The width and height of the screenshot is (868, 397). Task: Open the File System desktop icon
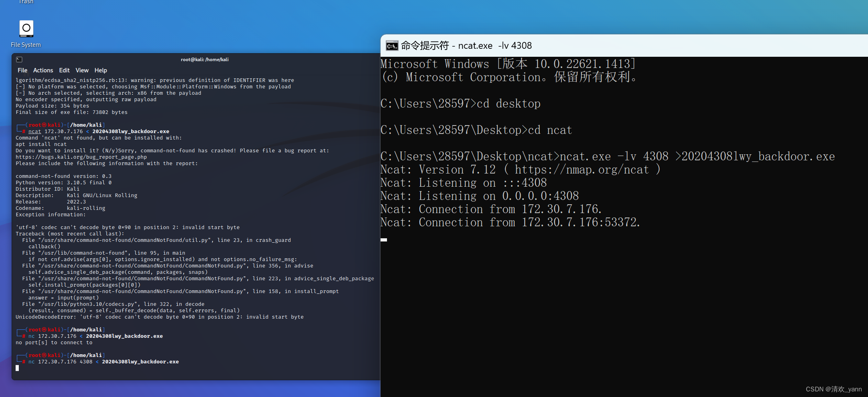tap(26, 34)
